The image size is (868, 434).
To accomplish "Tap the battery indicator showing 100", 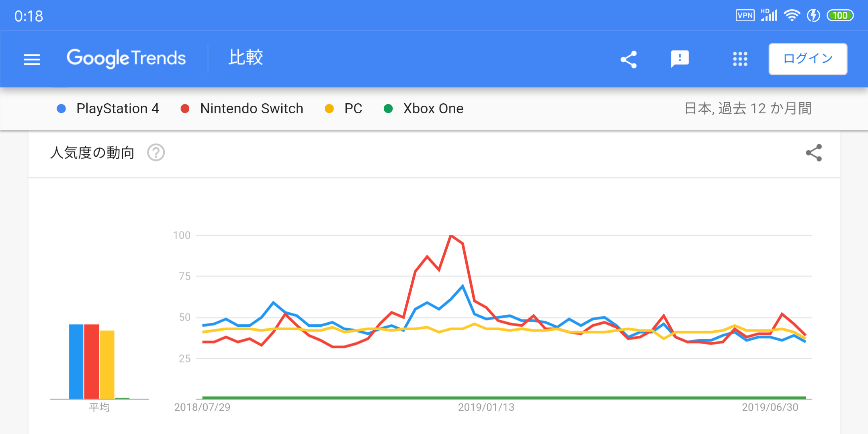I will [840, 16].
